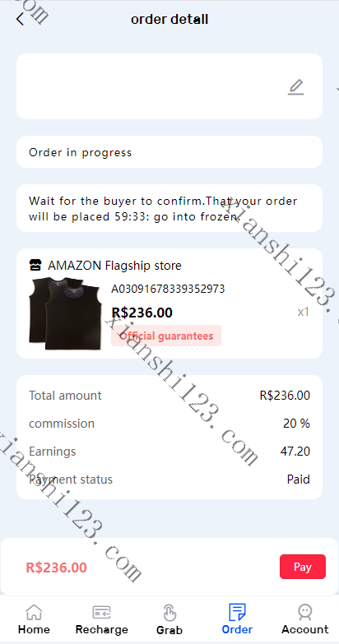339x644 pixels.
Task: Click the red Pay button
Action: click(303, 567)
